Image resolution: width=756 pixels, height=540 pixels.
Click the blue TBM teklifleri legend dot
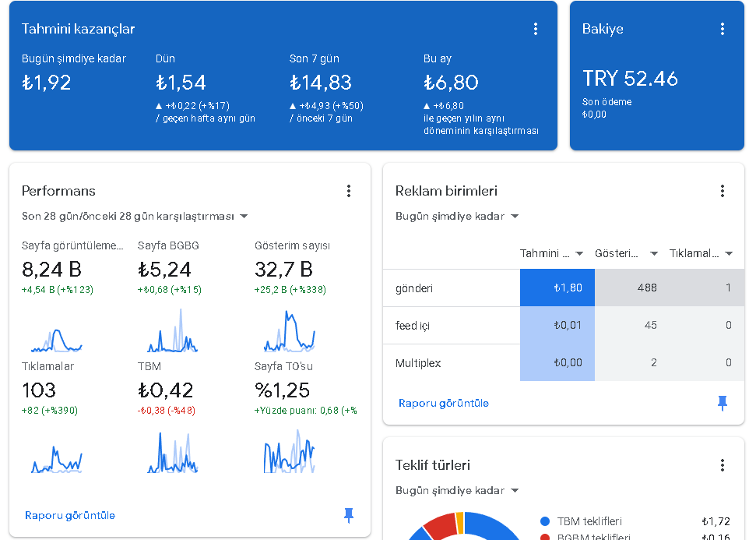point(545,521)
